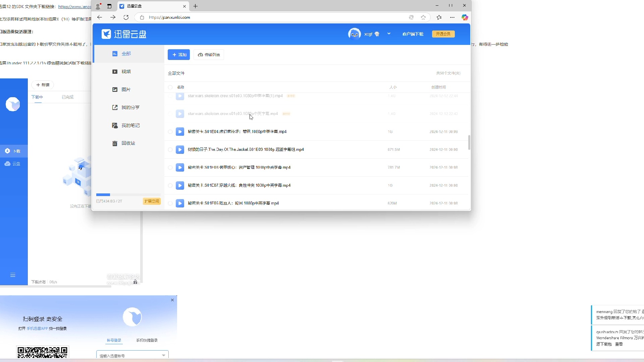Sort the file list by 创建时间 column
Image resolution: width=644 pixels, height=362 pixels.
(x=438, y=87)
